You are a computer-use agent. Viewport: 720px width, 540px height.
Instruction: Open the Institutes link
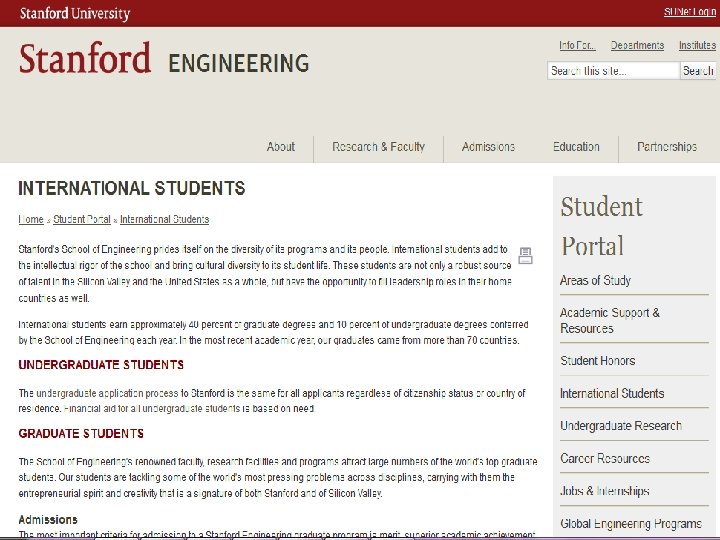click(697, 45)
